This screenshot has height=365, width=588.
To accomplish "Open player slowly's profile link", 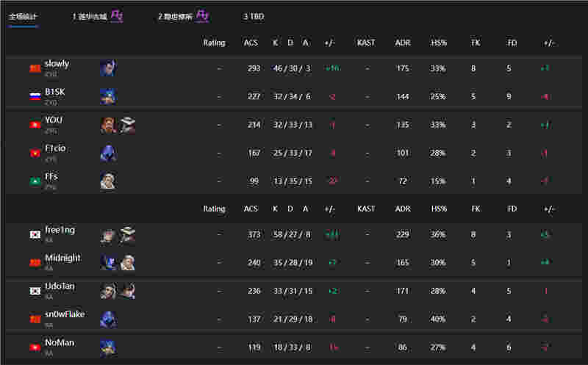I will [x=57, y=64].
